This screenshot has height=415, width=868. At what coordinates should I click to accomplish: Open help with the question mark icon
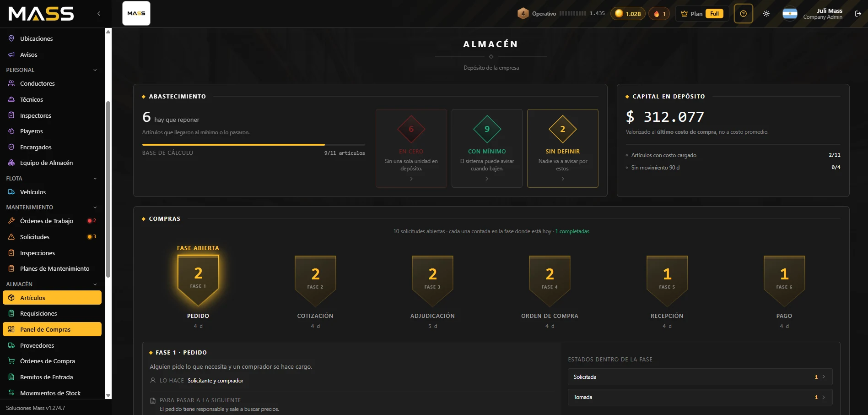[x=744, y=14]
